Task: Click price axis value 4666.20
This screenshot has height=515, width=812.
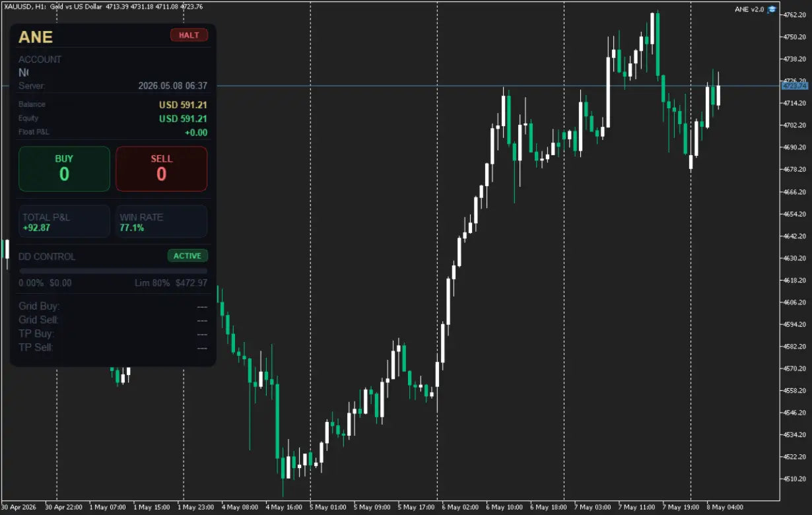Action: [x=794, y=191]
